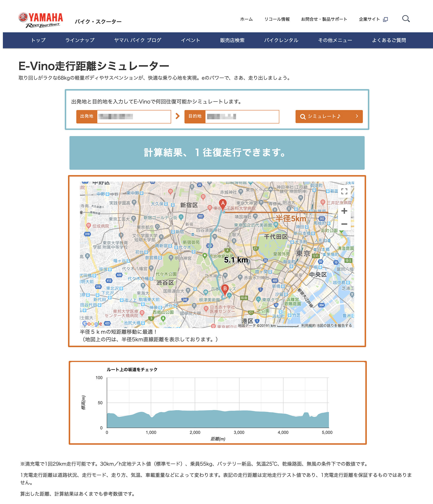Click the 日本赤十字社医療センター icon

[206, 308]
